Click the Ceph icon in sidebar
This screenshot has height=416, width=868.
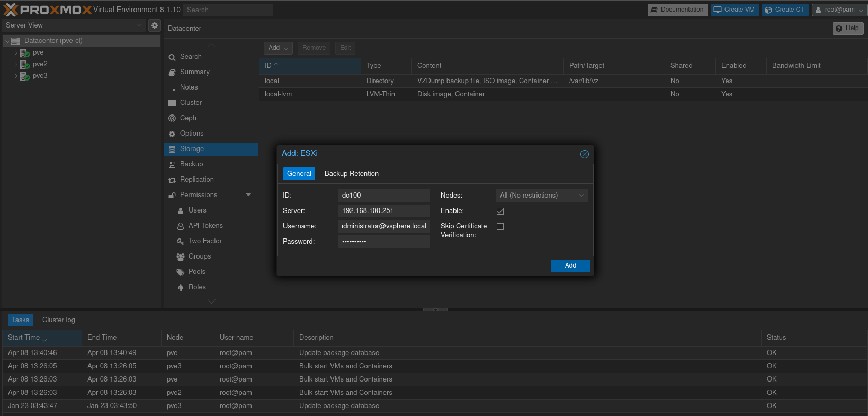click(x=172, y=118)
